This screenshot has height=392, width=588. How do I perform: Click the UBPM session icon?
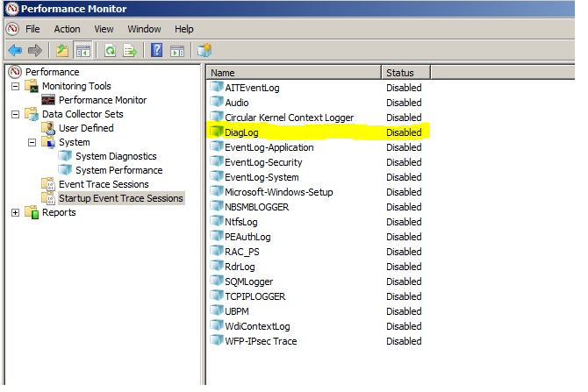pyautogui.click(x=217, y=310)
